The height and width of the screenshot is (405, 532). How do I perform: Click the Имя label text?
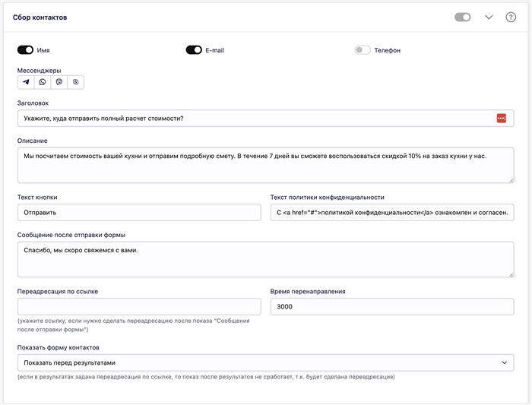(x=43, y=50)
